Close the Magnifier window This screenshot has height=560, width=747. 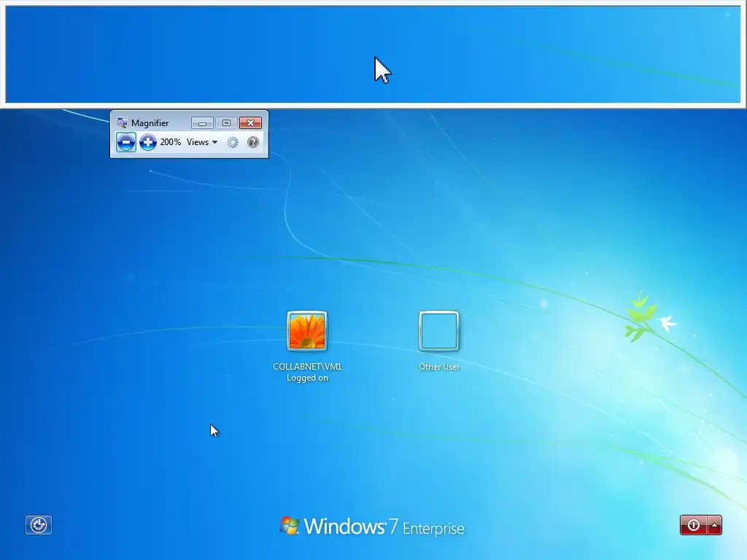251,123
